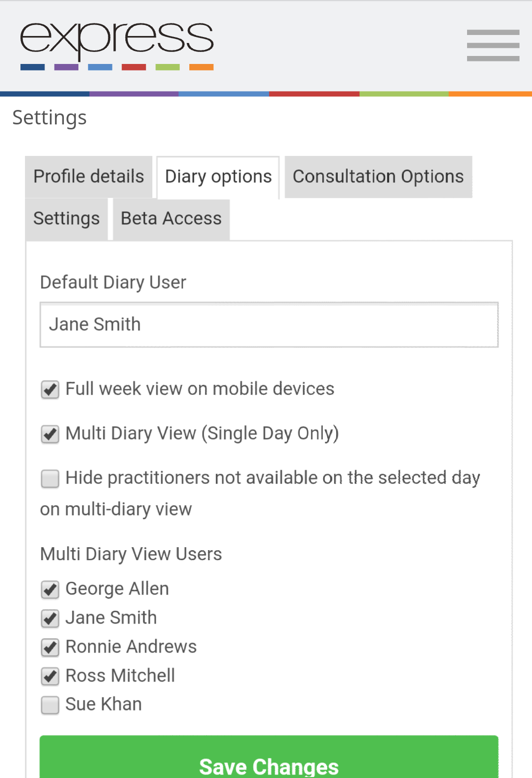Enable Hide practitioners not available checkbox
The width and height of the screenshot is (532, 778).
point(50,478)
